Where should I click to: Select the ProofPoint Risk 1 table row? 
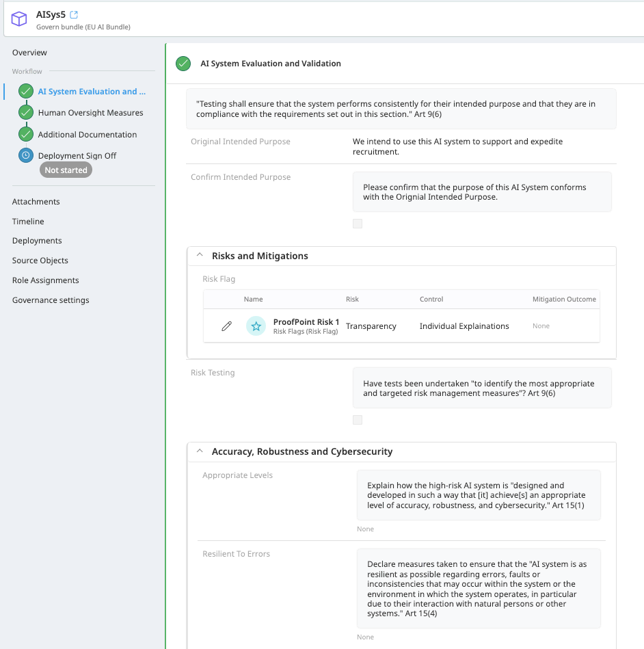(410, 326)
